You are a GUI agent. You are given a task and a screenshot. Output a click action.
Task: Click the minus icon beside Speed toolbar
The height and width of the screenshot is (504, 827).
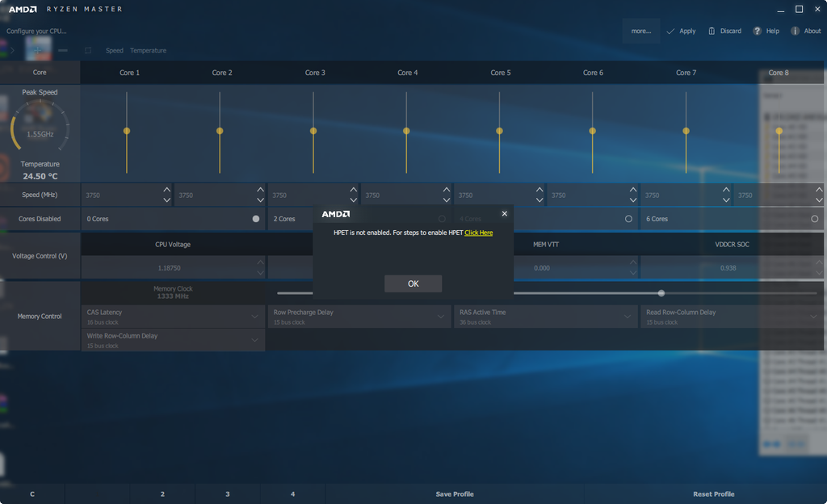(63, 50)
